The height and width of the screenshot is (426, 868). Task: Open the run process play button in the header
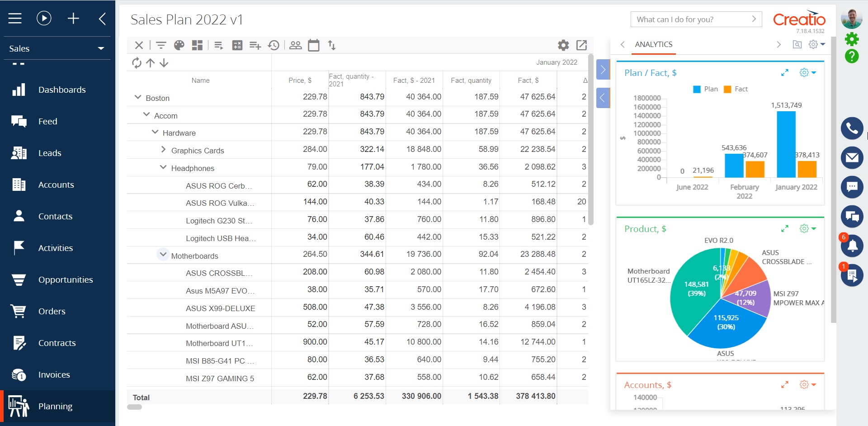click(44, 19)
